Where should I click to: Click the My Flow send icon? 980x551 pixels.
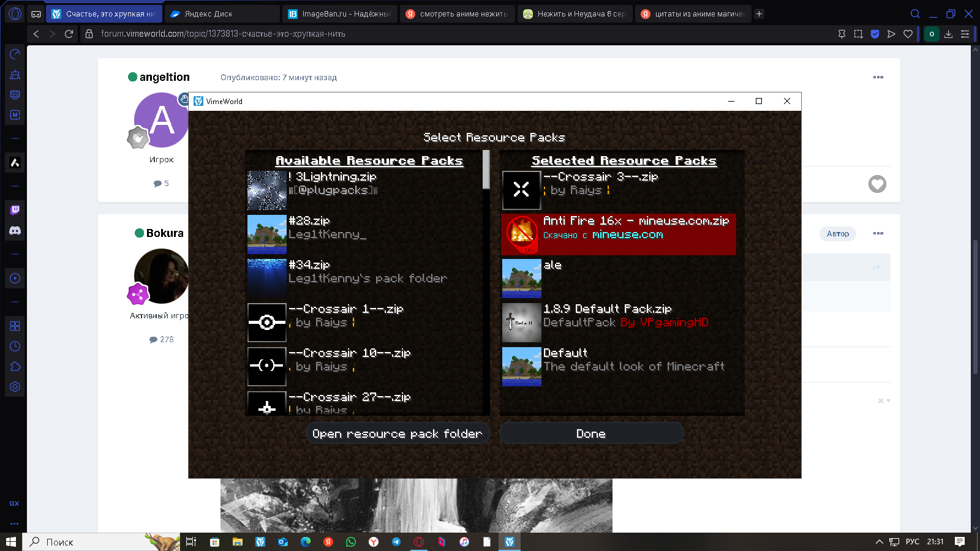click(x=891, y=34)
